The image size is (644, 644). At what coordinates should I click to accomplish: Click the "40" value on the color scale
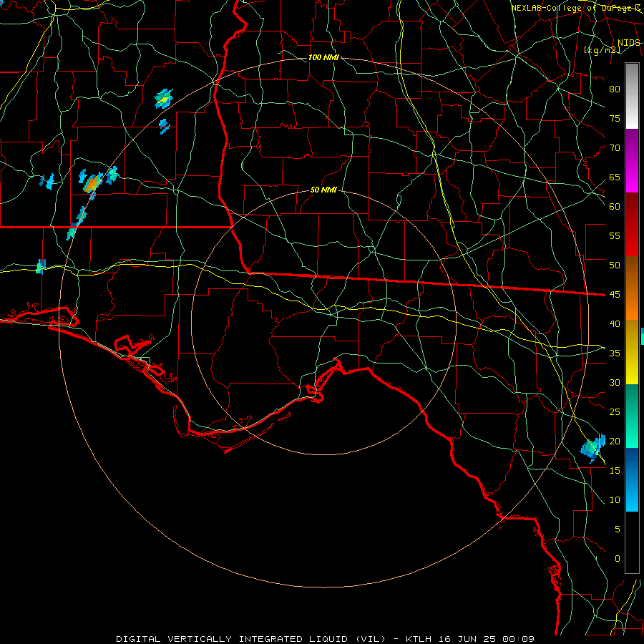coord(615,323)
